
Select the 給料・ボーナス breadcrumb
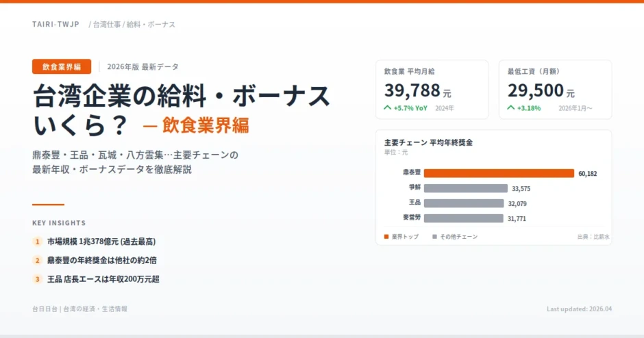[151, 25]
